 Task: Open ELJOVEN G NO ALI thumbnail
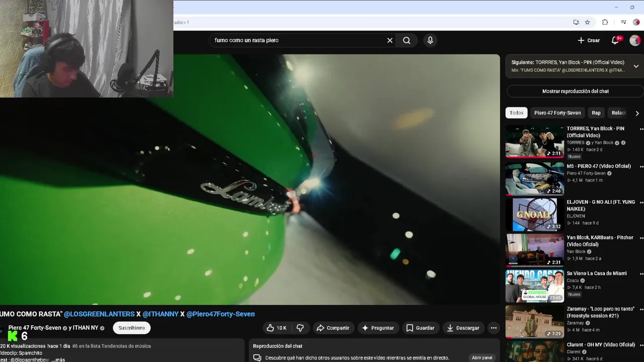click(535, 214)
